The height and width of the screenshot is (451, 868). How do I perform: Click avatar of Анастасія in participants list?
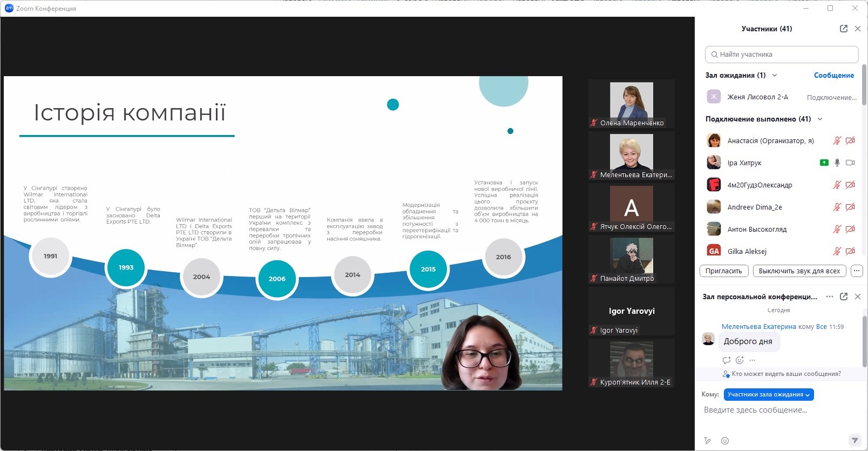point(714,140)
